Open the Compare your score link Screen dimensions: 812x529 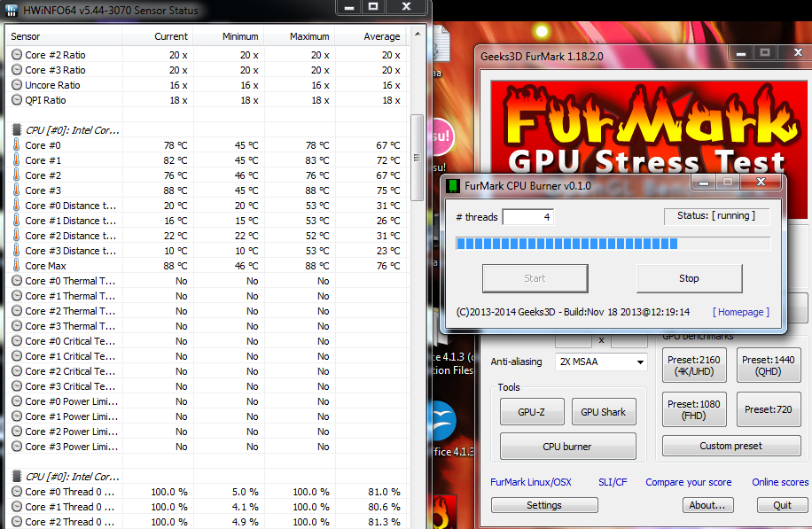tap(688, 482)
